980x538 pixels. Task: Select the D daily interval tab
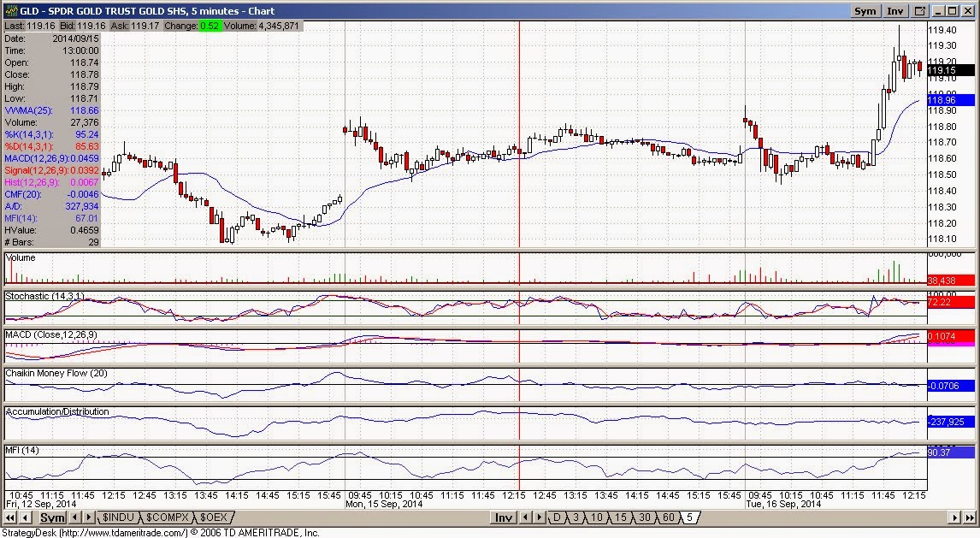coord(556,517)
